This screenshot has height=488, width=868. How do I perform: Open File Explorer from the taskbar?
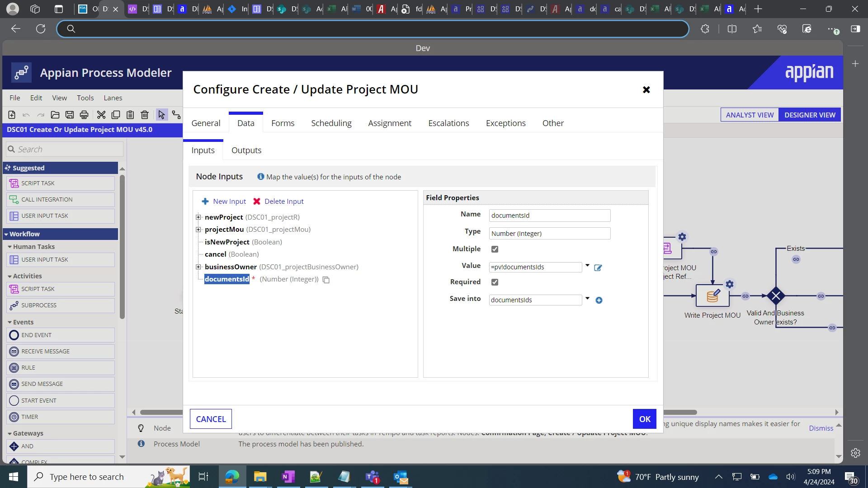260,477
